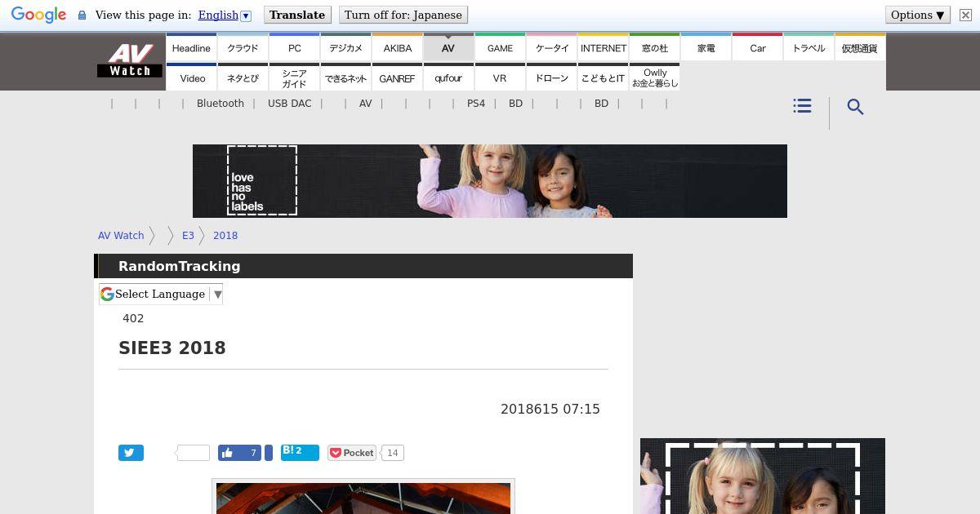Open the Headline tab

(191, 48)
